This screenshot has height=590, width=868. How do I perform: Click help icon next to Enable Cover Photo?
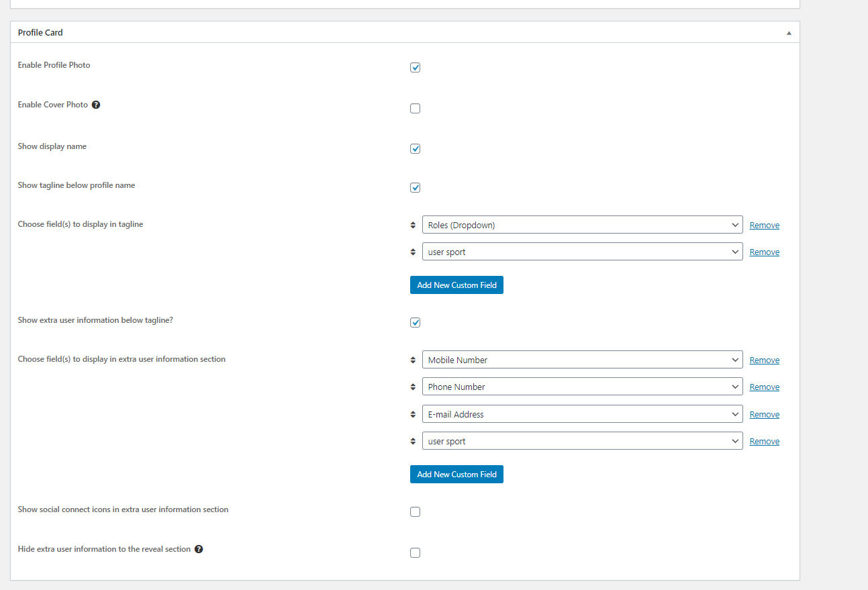[96, 105]
